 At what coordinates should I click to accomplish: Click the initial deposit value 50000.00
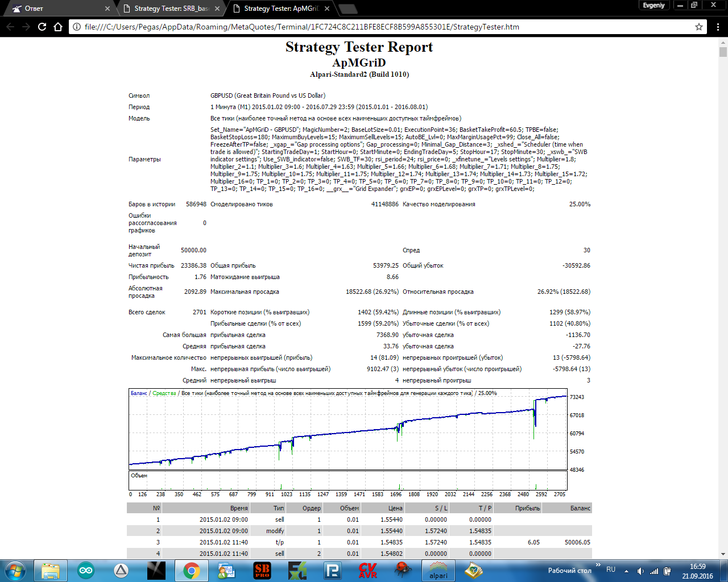[193, 250]
